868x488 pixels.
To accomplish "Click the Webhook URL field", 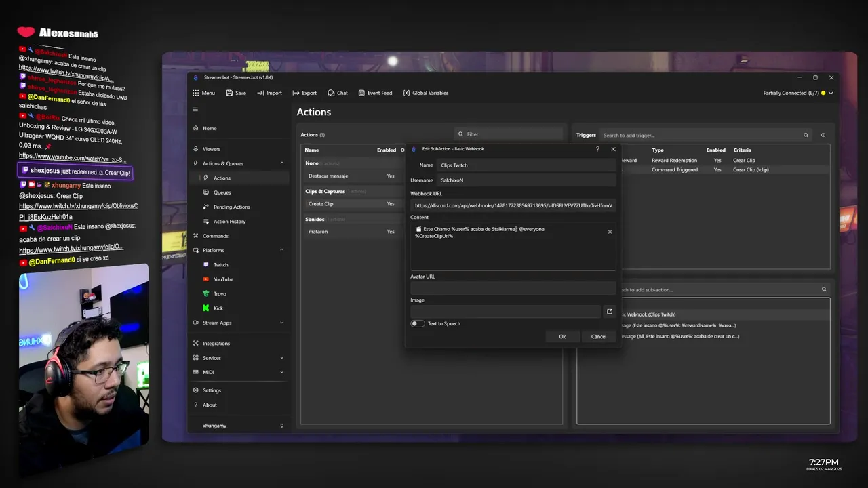I will pyautogui.click(x=513, y=205).
